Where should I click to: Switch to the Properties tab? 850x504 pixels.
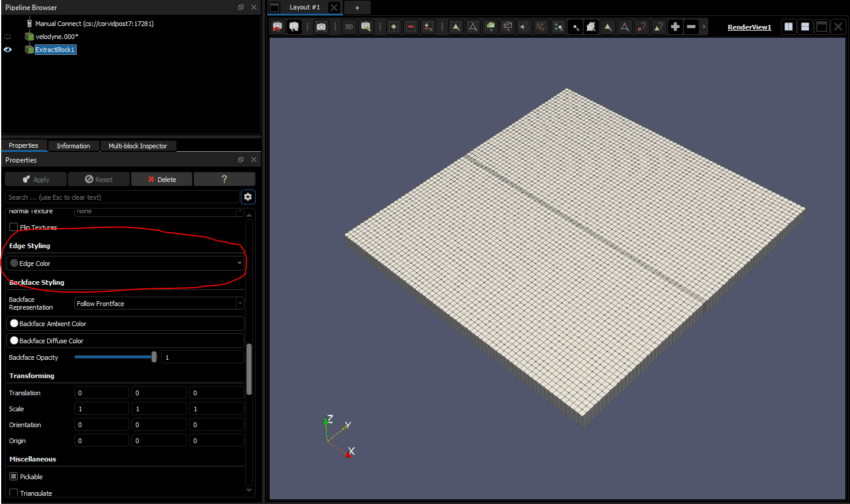click(23, 145)
